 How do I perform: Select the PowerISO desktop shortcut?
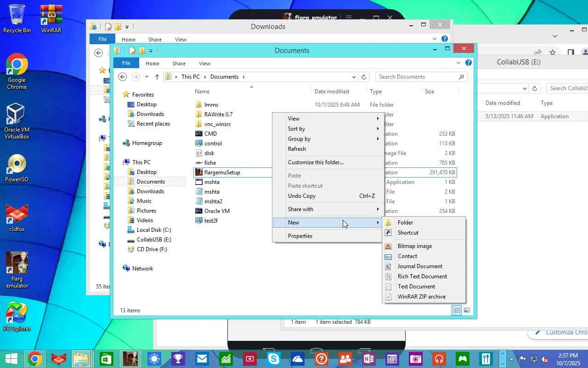click(x=17, y=168)
